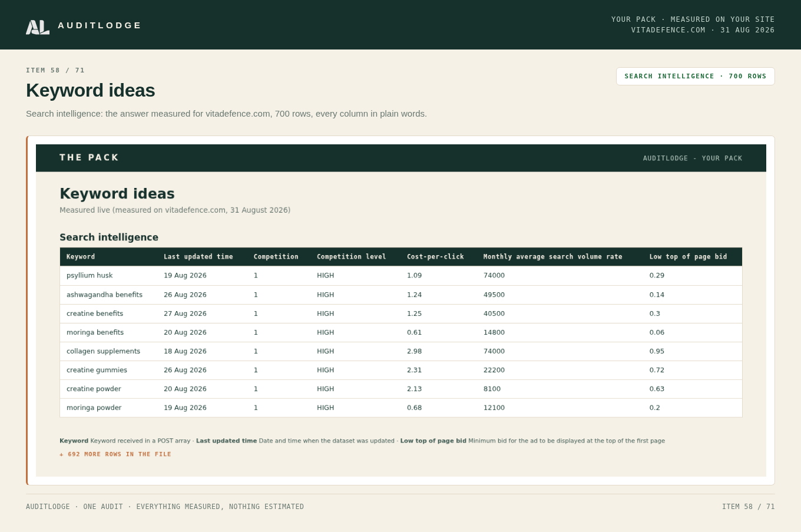Screen dimensions: 801x532
Task: Click THE PACK banner title
Action: tap(90, 158)
